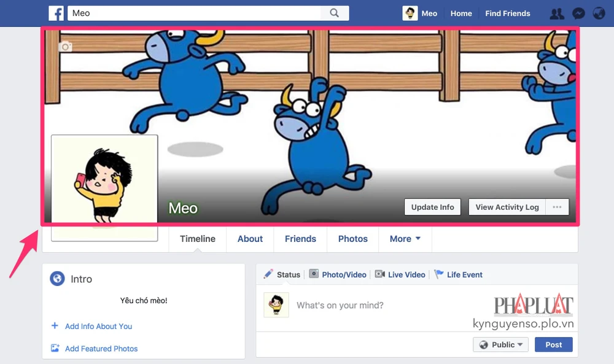This screenshot has height=364, width=614.
Task: Switch to the Timeline tab
Action: tap(197, 239)
